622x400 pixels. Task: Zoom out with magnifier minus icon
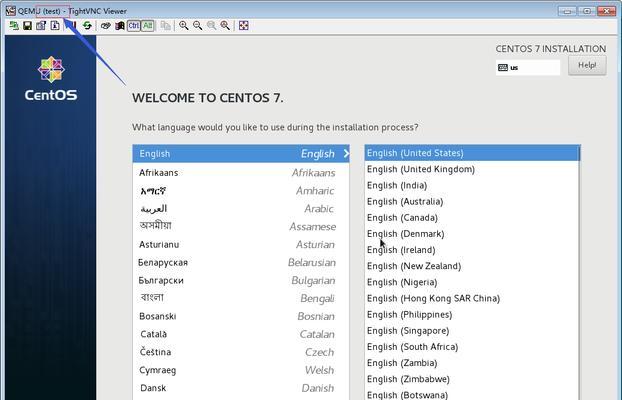198,26
